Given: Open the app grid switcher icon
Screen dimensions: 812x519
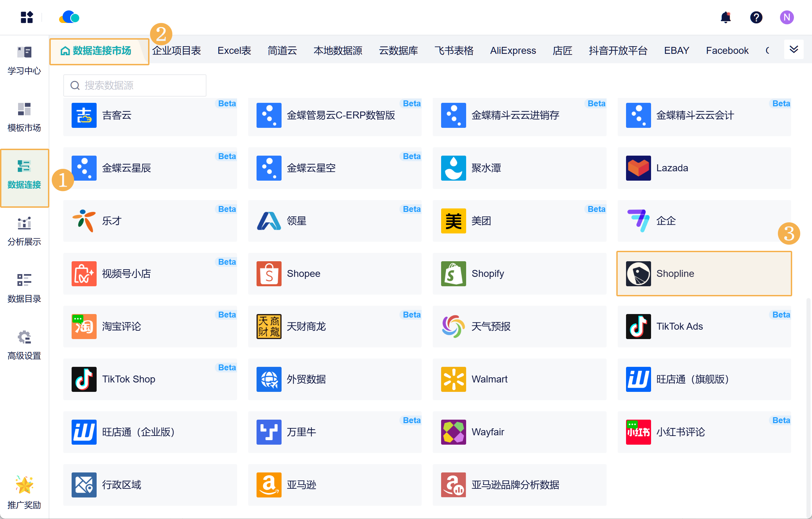Looking at the screenshot, I should click(27, 17).
